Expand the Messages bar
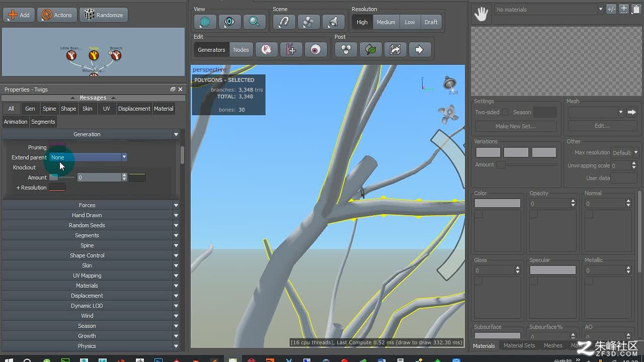 (x=93, y=98)
